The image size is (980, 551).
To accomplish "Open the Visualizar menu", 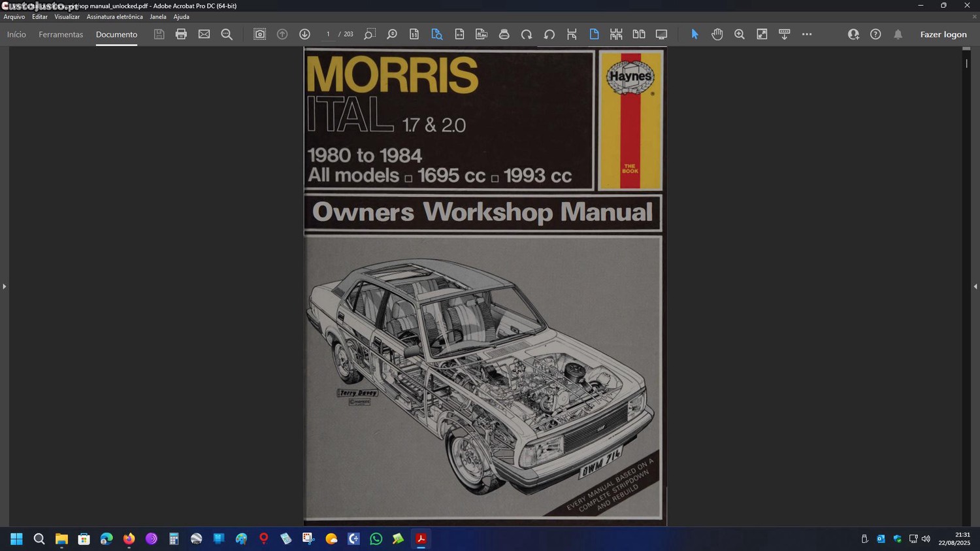I will click(67, 17).
